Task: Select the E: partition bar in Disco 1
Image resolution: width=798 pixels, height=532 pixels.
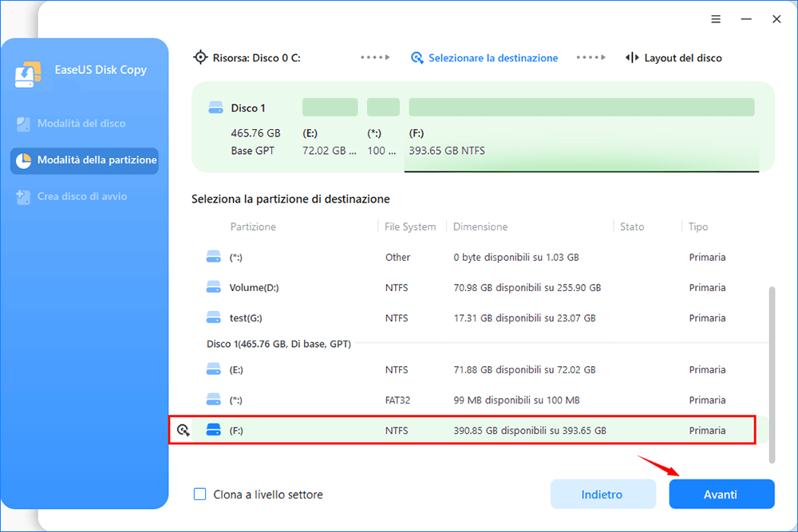Action: (330, 108)
